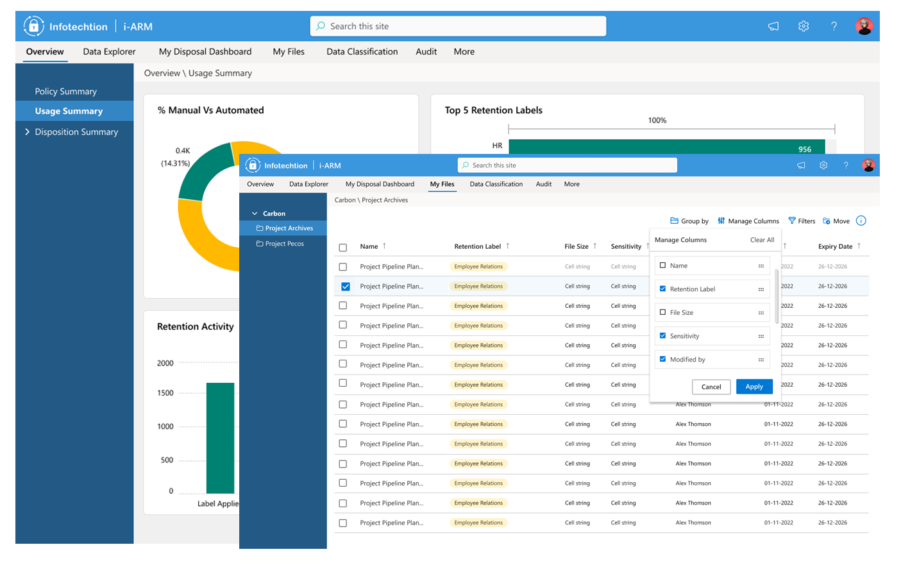Click the Filters funnel icon

tap(792, 221)
